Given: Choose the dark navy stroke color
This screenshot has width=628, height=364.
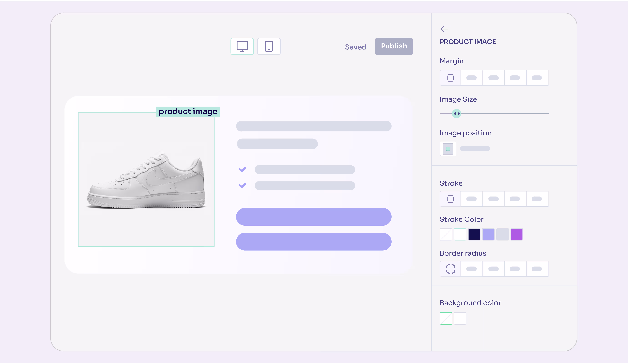Looking at the screenshot, I should [474, 234].
